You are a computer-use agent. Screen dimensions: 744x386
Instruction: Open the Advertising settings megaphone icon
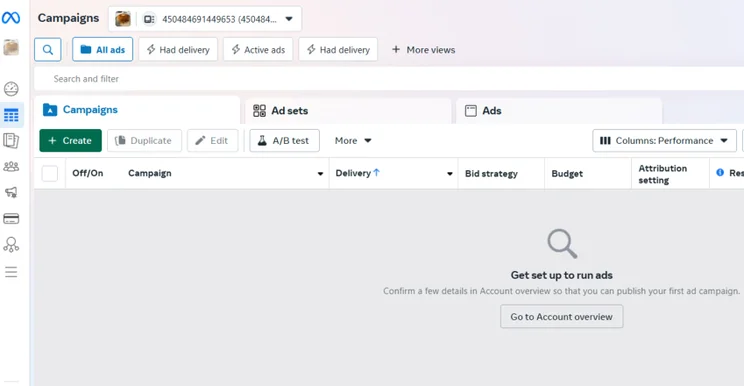[x=11, y=192]
